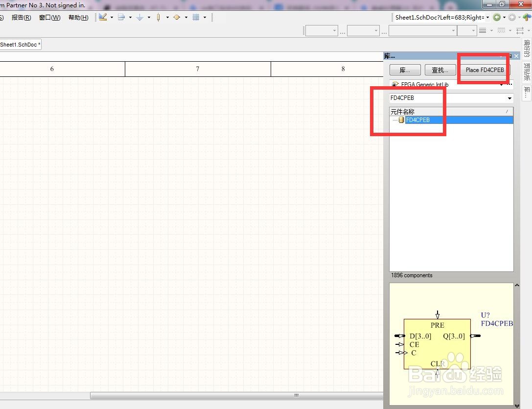532x409 pixels.
Task: Open the 帮助(H) menu
Action: pyautogui.click(x=78, y=17)
